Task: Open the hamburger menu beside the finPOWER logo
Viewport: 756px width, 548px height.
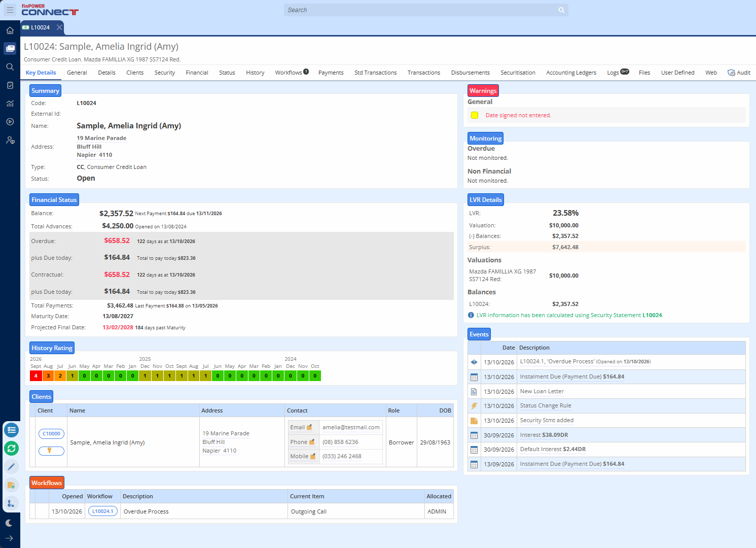Action: point(10,10)
